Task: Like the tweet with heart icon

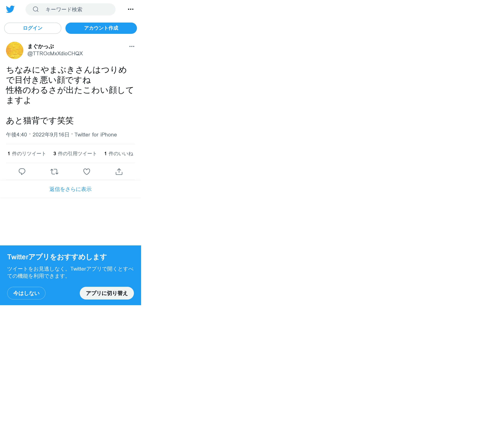Action: coord(87,172)
